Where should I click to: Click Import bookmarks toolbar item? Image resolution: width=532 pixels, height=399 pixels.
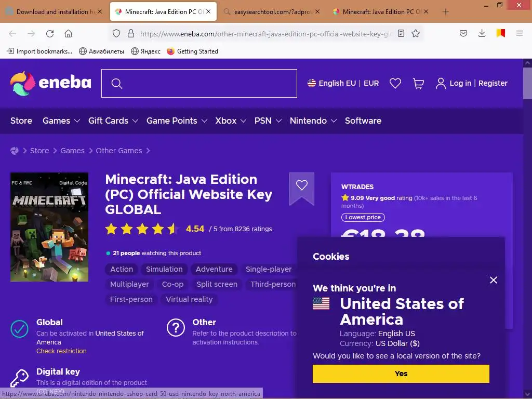click(39, 51)
